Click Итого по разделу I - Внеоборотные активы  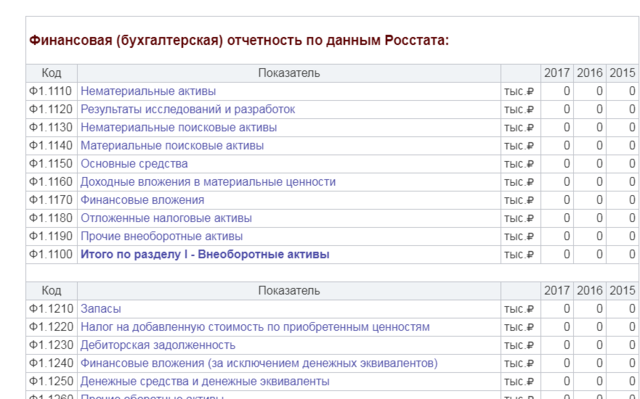coord(205,255)
